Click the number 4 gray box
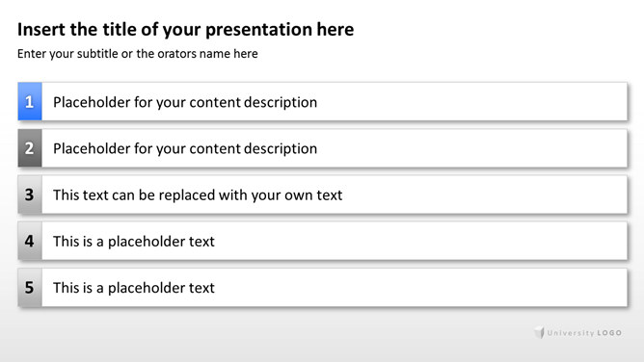 pos(30,241)
